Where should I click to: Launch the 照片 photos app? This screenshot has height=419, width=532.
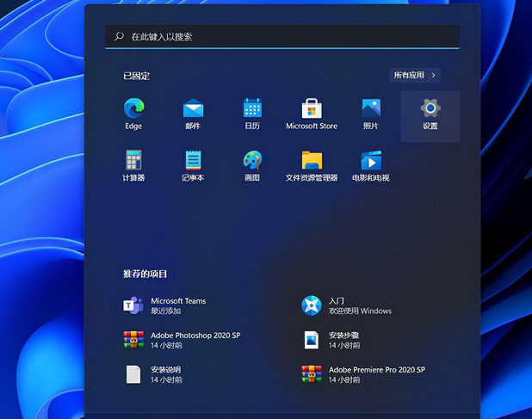point(371,109)
